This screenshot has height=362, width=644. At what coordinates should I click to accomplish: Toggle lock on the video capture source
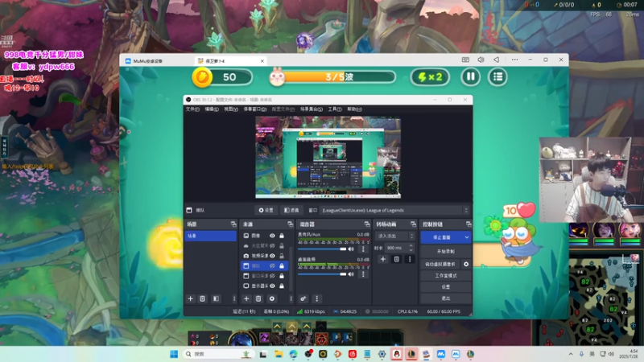click(x=281, y=256)
